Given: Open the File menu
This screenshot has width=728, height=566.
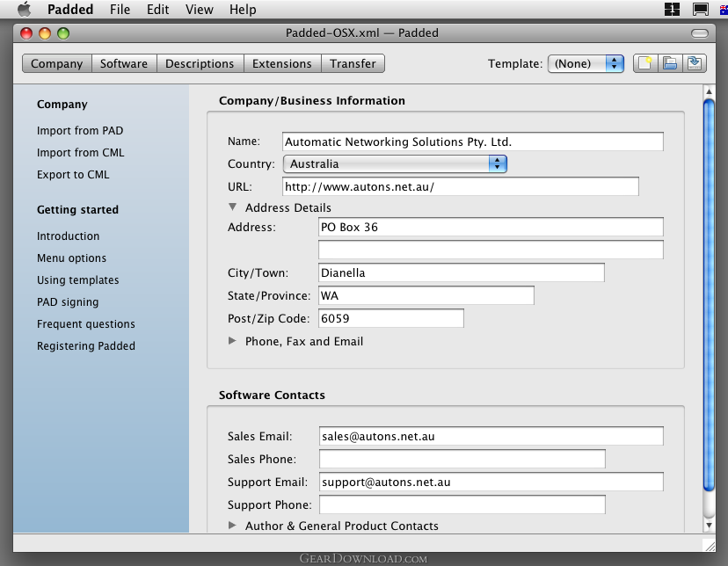Looking at the screenshot, I should (x=120, y=10).
